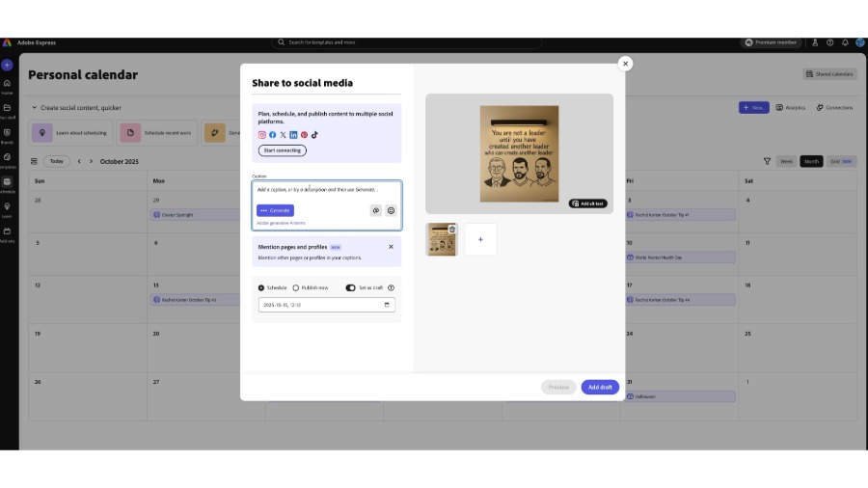
Task: Dismiss the Mention pages and profiles banner
Action: [391, 247]
